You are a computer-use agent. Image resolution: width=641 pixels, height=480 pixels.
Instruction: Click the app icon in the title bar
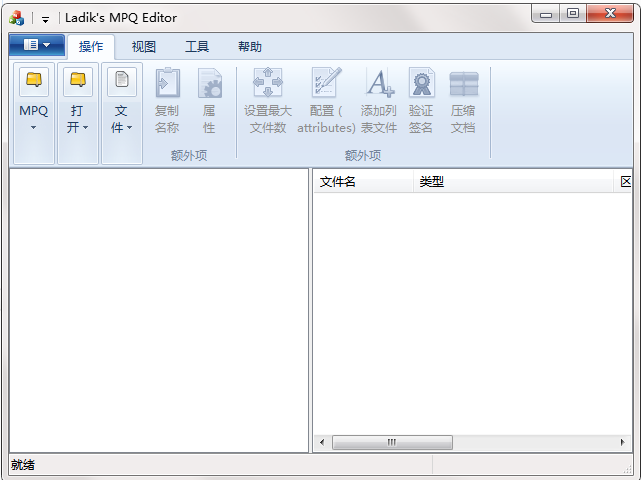pos(16,18)
